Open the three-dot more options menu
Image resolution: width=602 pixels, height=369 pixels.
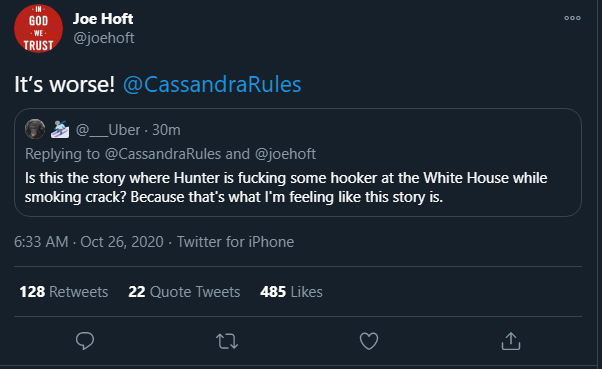click(x=572, y=18)
